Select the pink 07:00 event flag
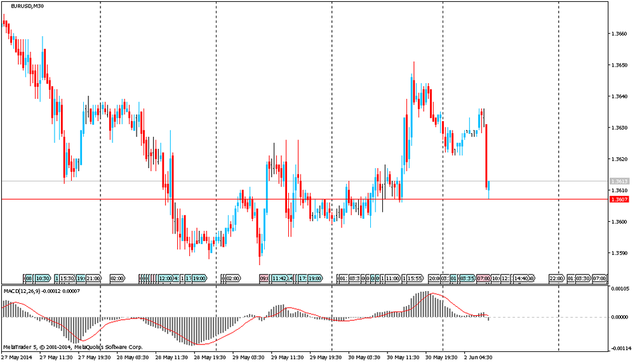635x364 pixels. click(483, 278)
